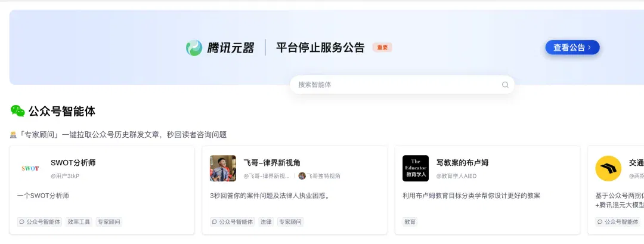The height and width of the screenshot is (244, 644).
Task: Open the 写教案的布卢姆 Educator avatar
Action: [x=416, y=168]
